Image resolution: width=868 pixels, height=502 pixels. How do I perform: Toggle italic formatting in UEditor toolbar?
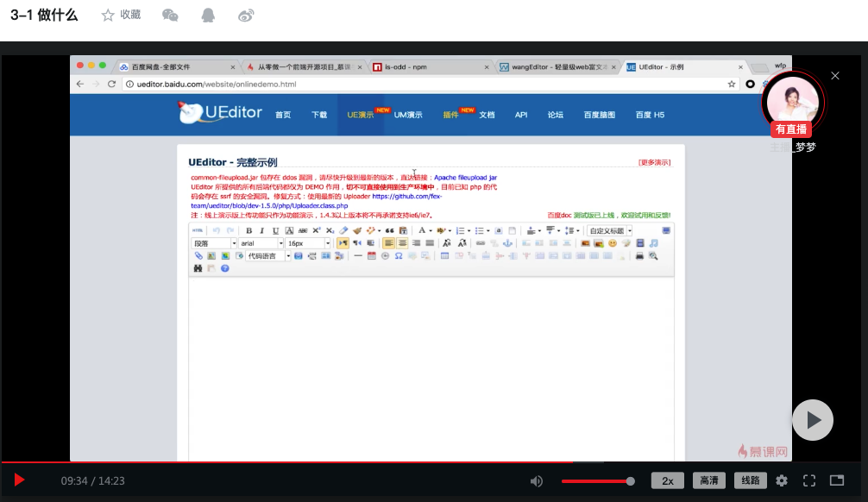tap(262, 231)
